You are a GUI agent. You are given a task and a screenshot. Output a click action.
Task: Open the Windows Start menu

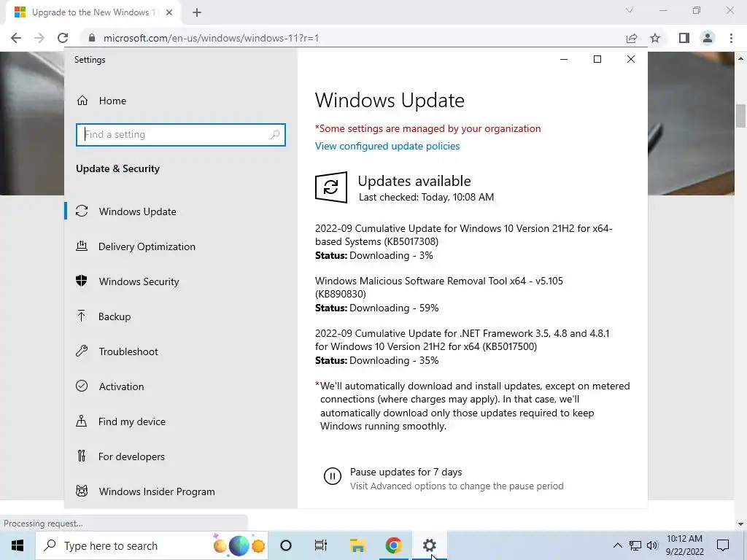[18, 545]
